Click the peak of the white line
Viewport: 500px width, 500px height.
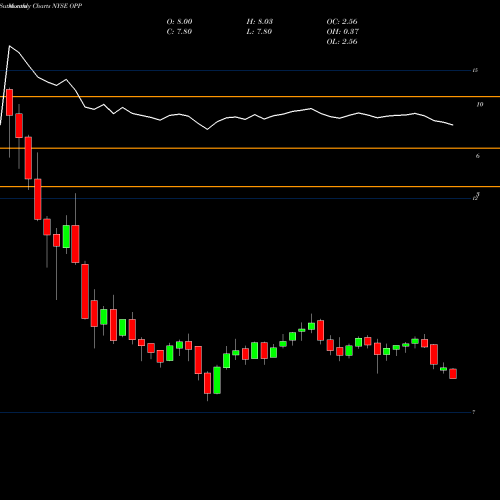point(9,46)
